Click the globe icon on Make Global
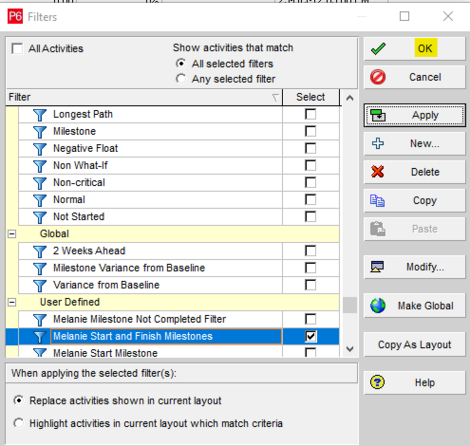 [378, 306]
